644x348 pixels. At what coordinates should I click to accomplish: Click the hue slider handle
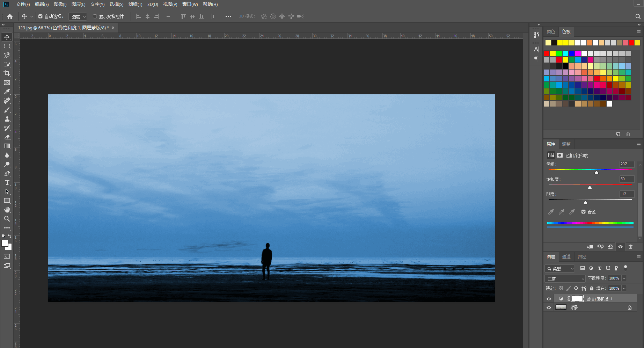[x=597, y=172]
